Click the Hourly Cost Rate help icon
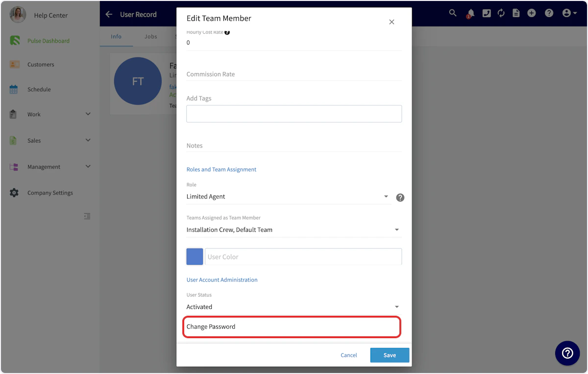The image size is (588, 374). coord(227,32)
